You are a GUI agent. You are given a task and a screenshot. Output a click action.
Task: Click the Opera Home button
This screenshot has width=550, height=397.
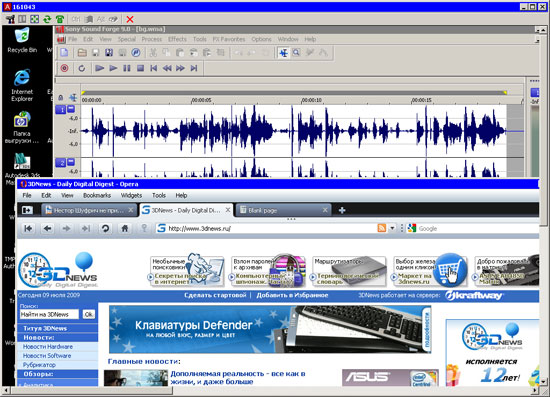click(x=125, y=228)
